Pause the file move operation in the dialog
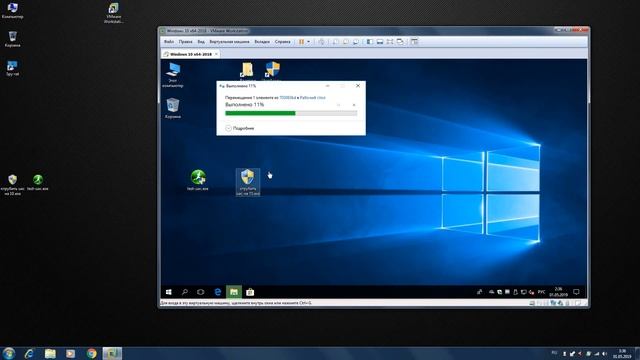The height and width of the screenshot is (360, 640). pyautogui.click(x=338, y=105)
